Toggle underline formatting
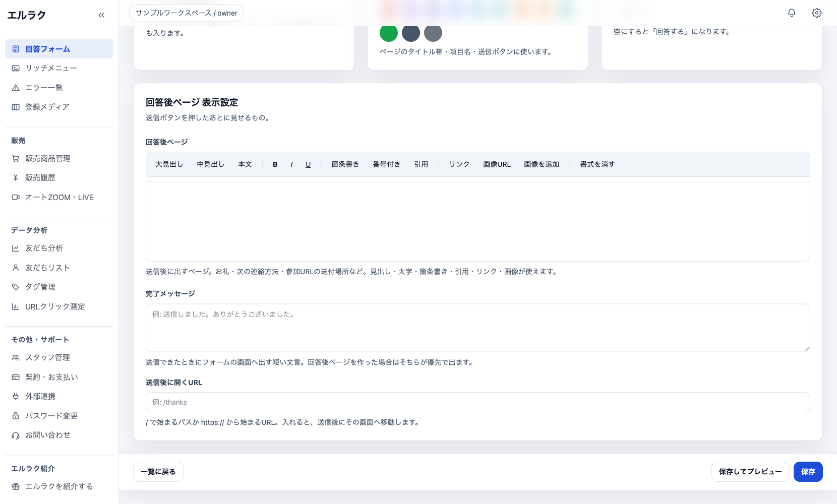The image size is (837, 504). tap(308, 164)
